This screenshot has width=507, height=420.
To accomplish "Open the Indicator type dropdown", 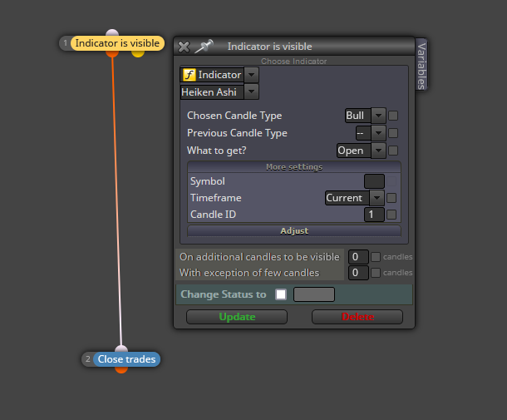I will point(251,75).
